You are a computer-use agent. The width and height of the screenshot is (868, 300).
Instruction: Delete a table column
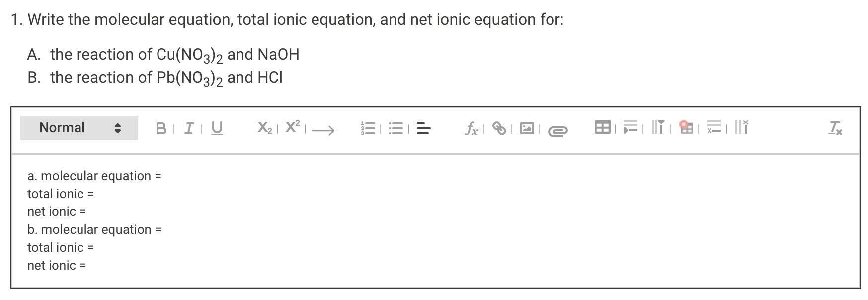click(x=741, y=128)
